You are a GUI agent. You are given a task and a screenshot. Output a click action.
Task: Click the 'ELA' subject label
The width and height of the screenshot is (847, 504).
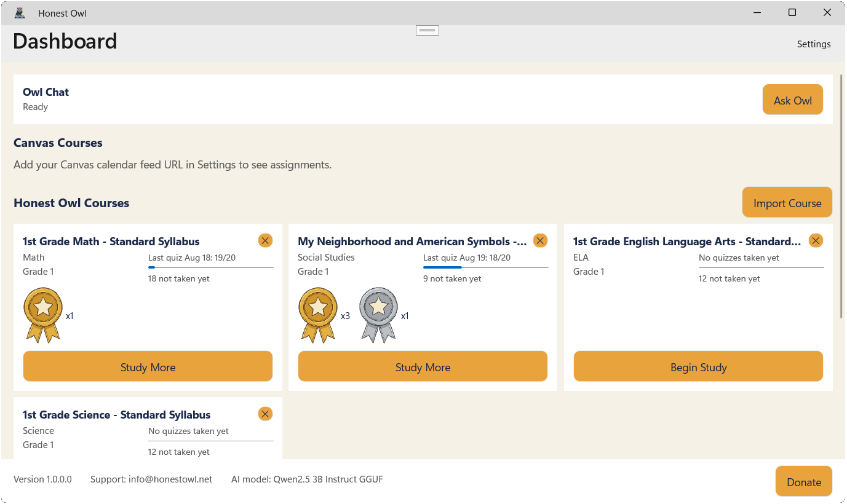tap(581, 258)
